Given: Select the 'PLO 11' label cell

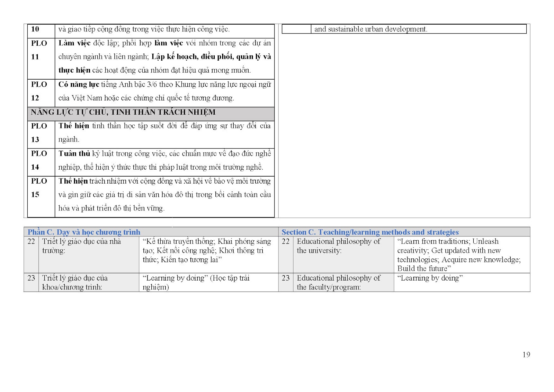Looking at the screenshot, I should [x=39, y=50].
